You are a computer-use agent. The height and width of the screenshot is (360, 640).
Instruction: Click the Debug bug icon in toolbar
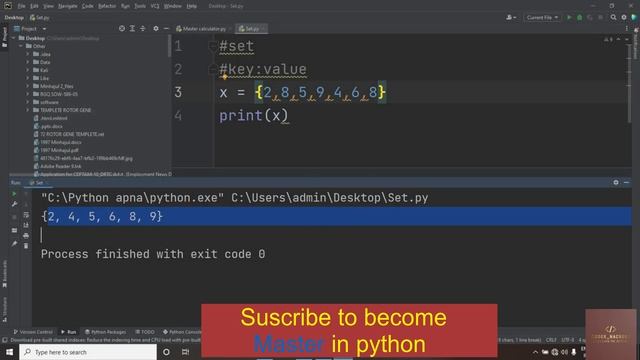coord(579,18)
